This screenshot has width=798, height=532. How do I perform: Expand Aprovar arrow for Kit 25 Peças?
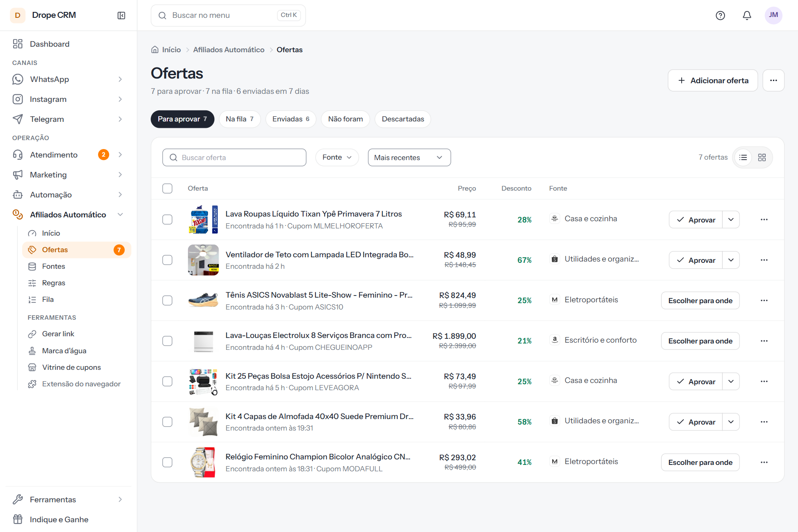pyautogui.click(x=731, y=381)
